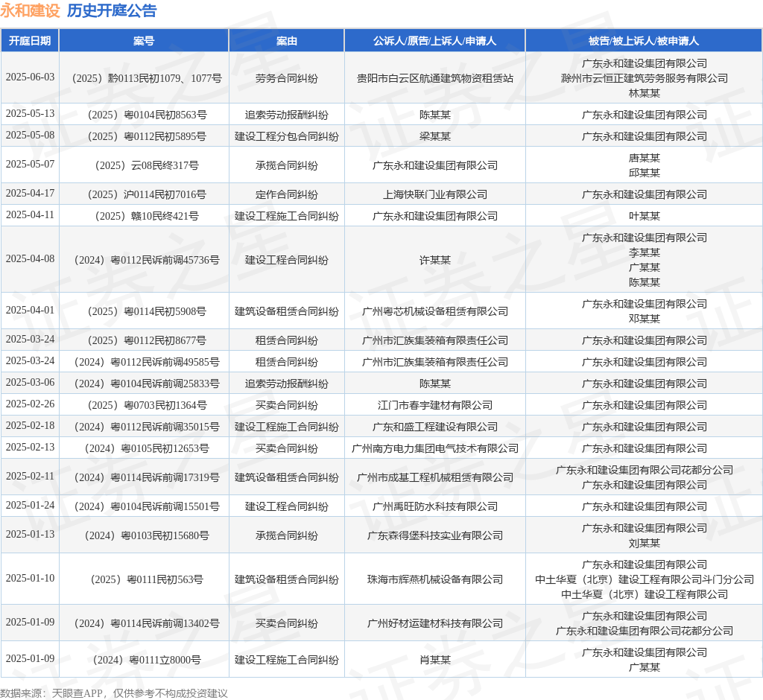Screen dimensions: 763x700
Task: Click case number (2024)粤0104民诉前调25833号
Action: click(147, 384)
